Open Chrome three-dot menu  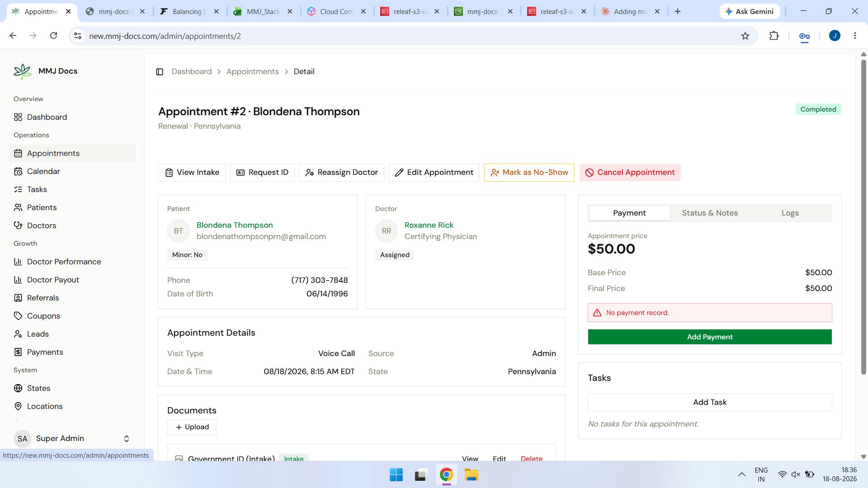pyautogui.click(x=855, y=36)
